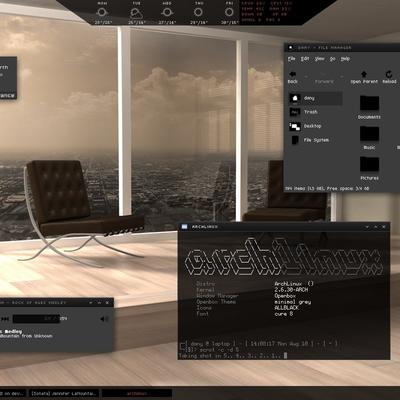Click the ArchLinux ASCII art logo in the terminal

283,257
